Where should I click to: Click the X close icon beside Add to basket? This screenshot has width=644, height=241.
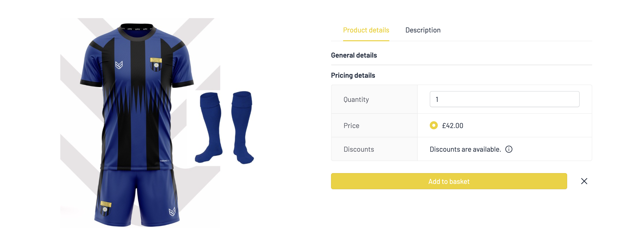584,181
